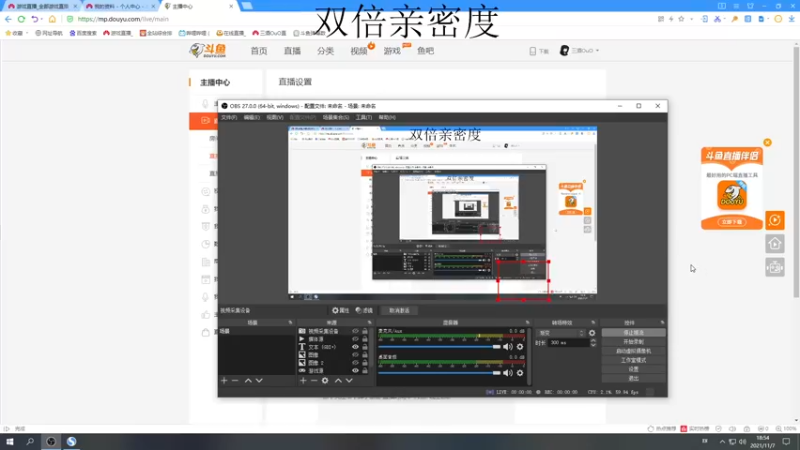
Task: Pop out the 控件 controls dock panel icon
Action: click(x=662, y=322)
